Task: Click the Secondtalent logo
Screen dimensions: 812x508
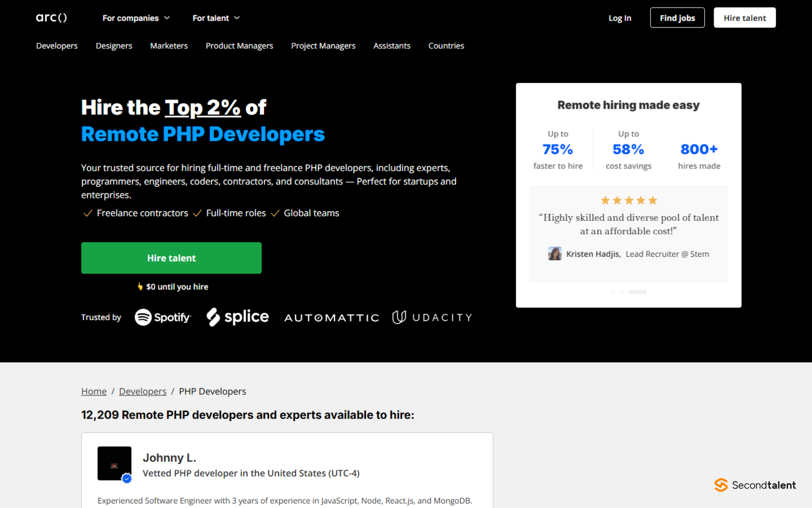Action: pyautogui.click(x=755, y=485)
